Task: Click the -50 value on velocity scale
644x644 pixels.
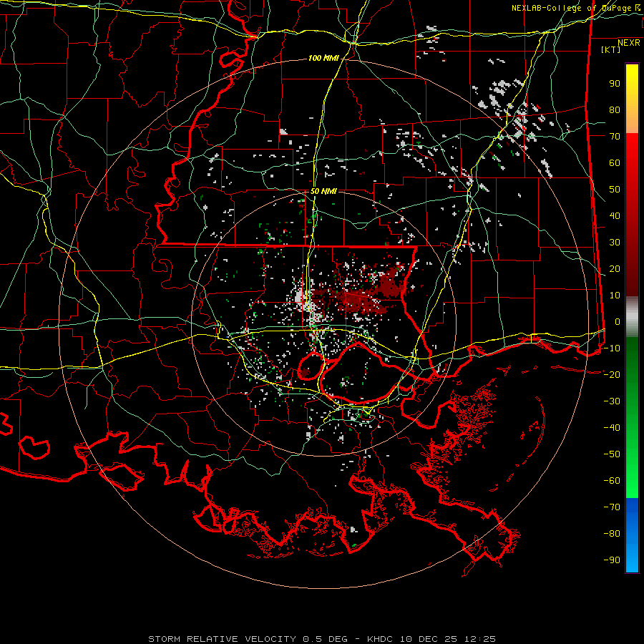Action: click(612, 454)
